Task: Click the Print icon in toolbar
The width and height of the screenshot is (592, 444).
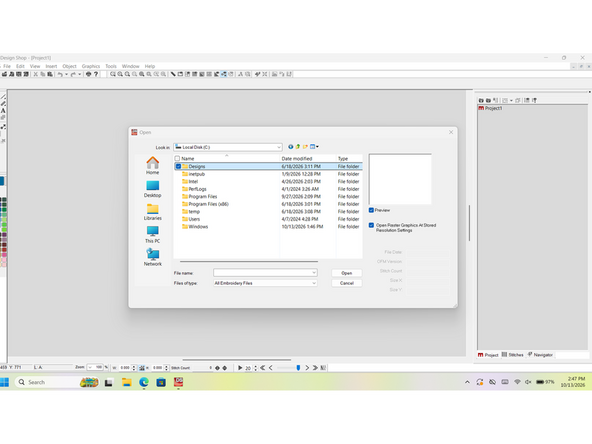Action: click(x=88, y=74)
